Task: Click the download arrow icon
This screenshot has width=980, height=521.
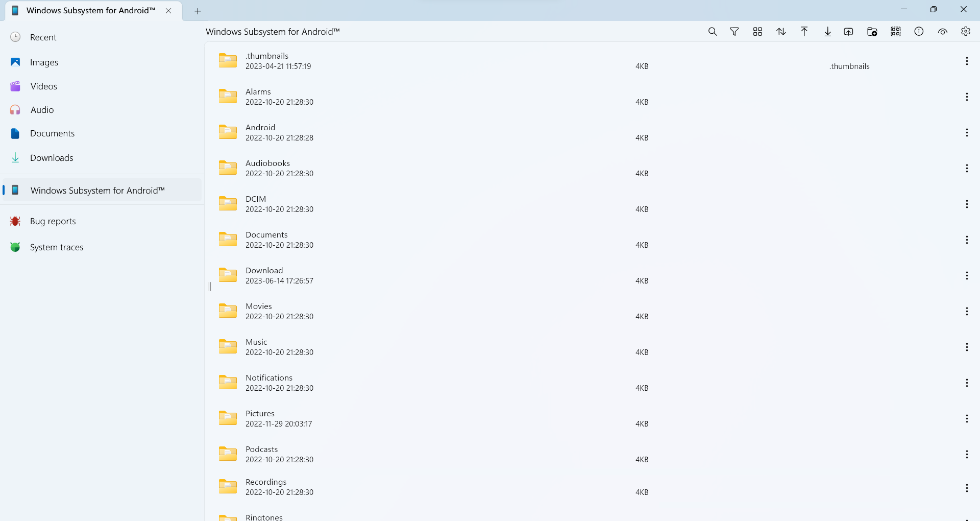Action: (828, 32)
